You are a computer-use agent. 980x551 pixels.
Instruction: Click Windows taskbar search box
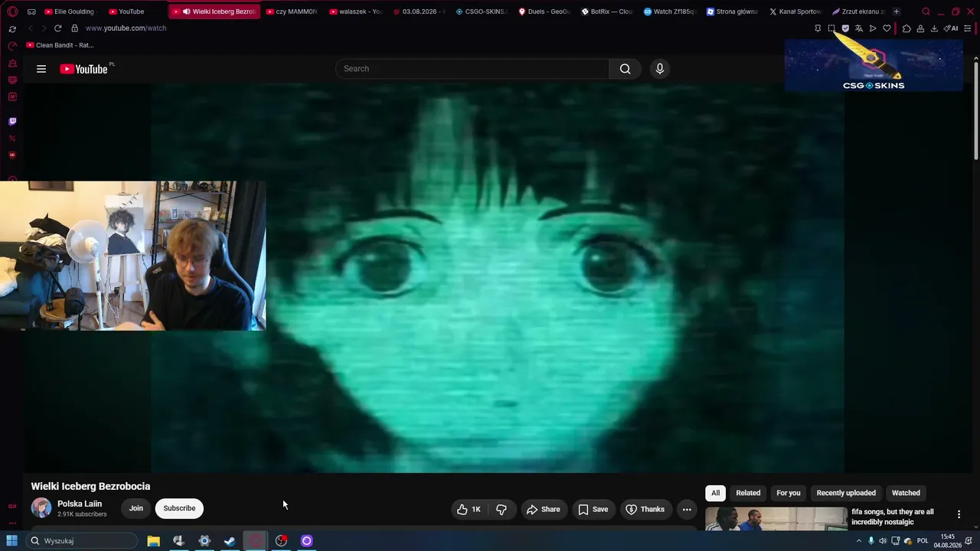(x=81, y=541)
